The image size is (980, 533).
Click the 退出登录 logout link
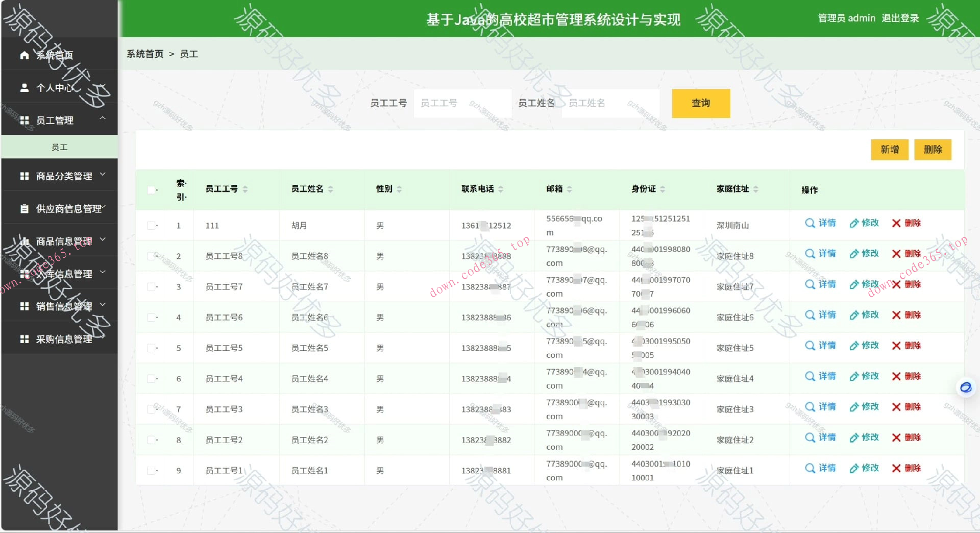tap(900, 18)
